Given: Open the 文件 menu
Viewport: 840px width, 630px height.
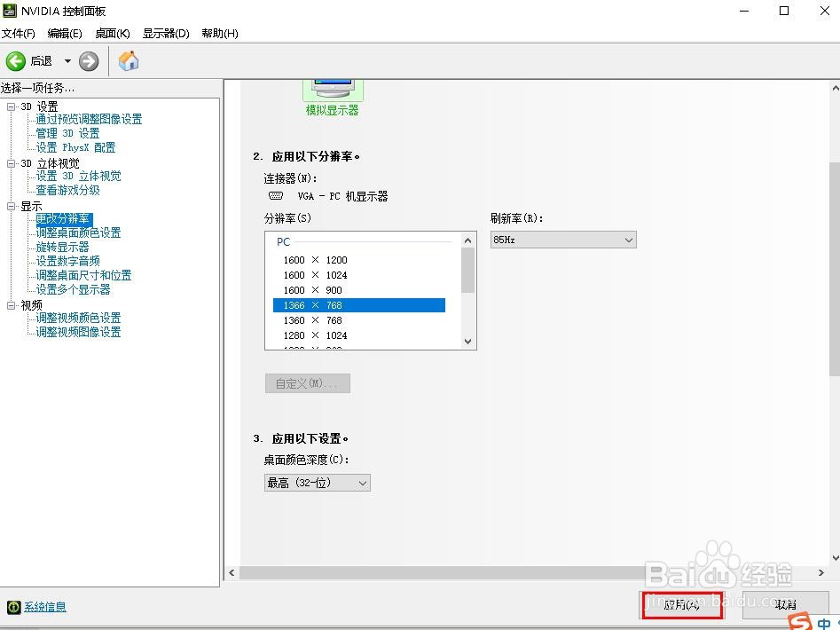Looking at the screenshot, I should [x=19, y=33].
